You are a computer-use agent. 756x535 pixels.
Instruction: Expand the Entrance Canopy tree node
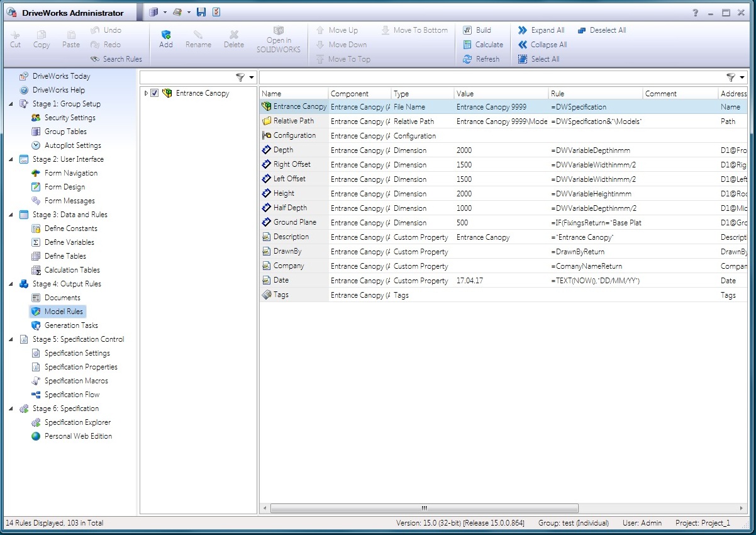[145, 93]
